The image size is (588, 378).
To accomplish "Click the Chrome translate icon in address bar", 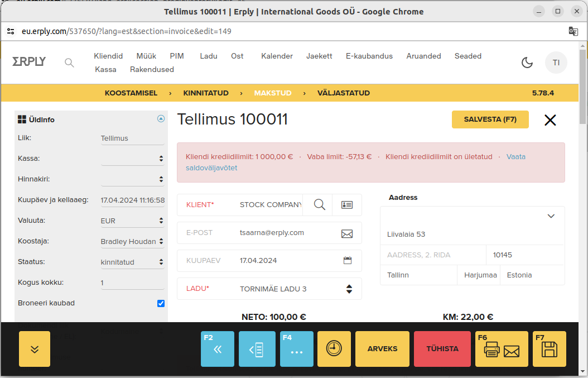I will (573, 31).
